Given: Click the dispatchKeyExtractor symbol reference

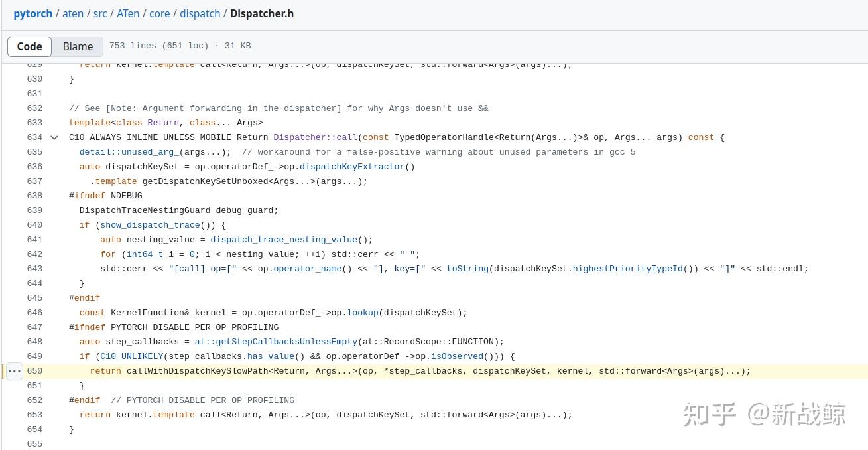Looking at the screenshot, I should (x=352, y=167).
